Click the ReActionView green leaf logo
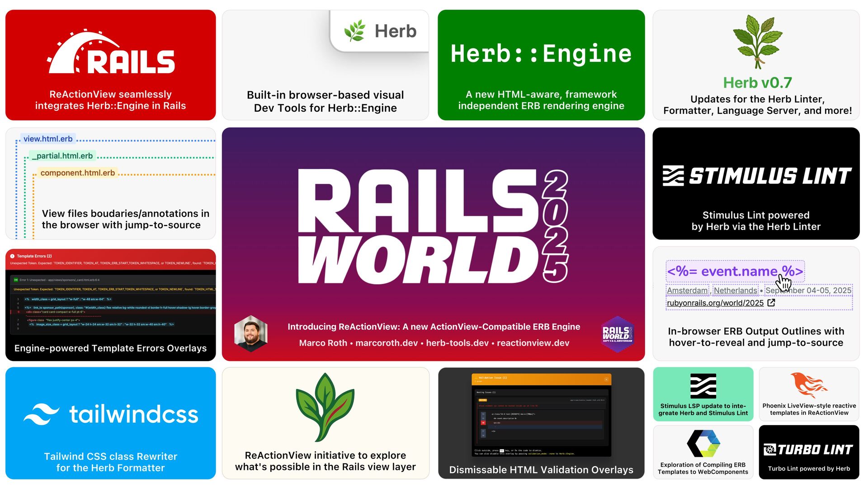 coord(325,408)
